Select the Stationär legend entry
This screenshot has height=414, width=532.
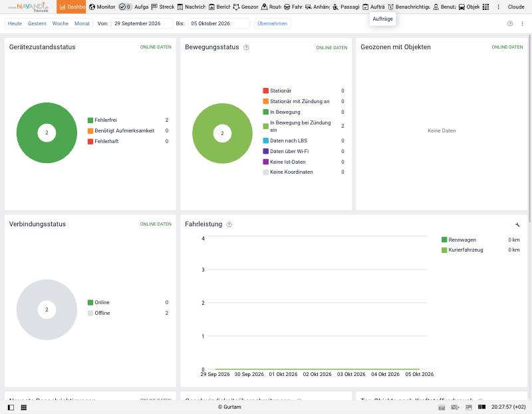[x=304, y=91]
